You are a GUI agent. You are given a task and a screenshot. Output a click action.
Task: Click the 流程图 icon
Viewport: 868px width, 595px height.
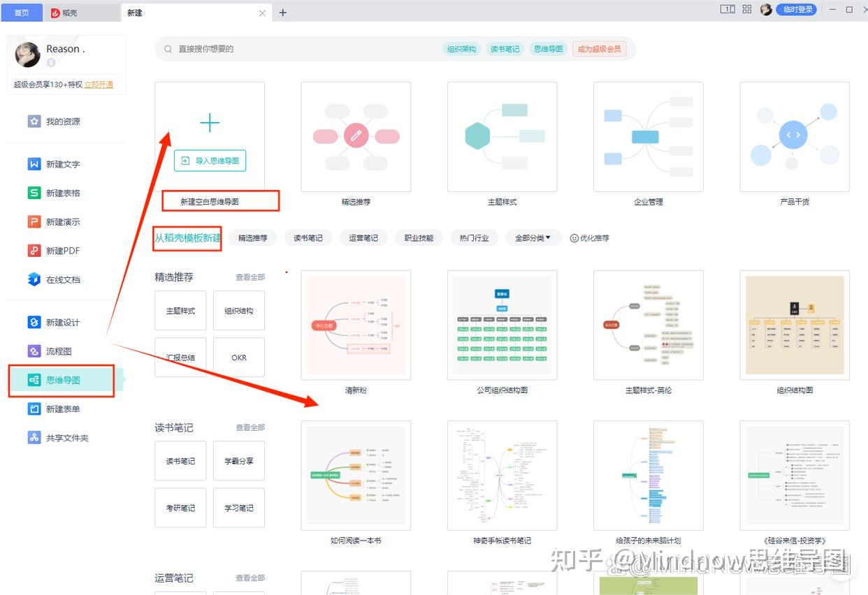(x=34, y=351)
